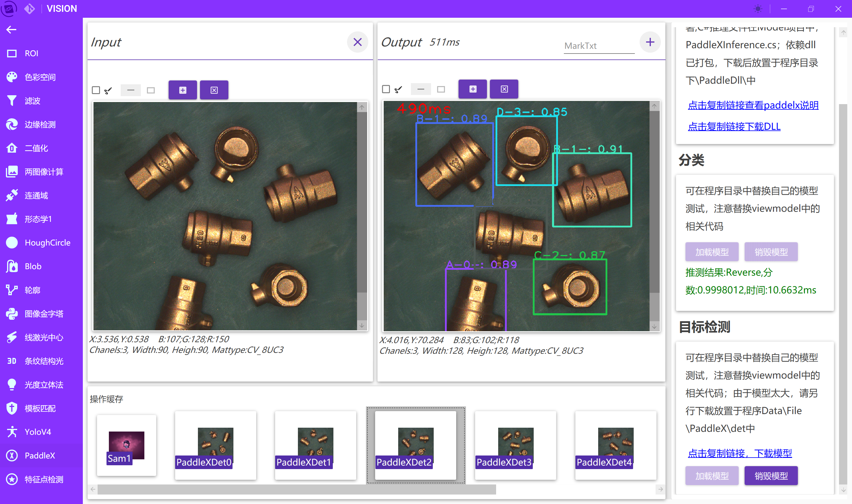The width and height of the screenshot is (852, 504).
Task: Click the purple plus button above input image
Action: tap(183, 90)
